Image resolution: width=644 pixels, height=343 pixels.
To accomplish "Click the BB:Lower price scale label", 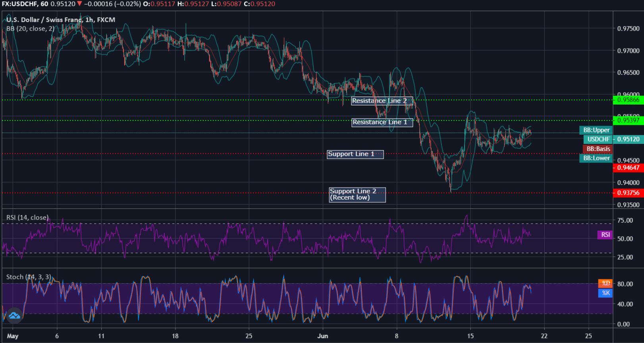I will click(x=596, y=158).
